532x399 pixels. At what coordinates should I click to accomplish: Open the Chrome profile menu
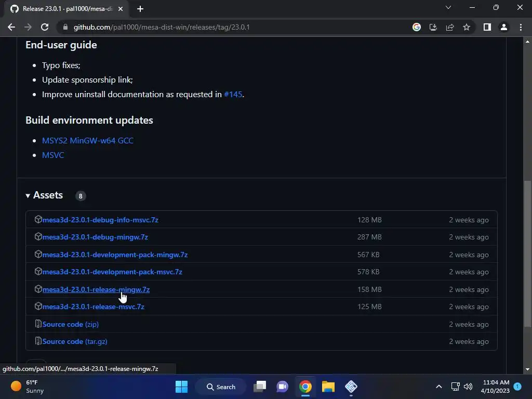(504, 27)
